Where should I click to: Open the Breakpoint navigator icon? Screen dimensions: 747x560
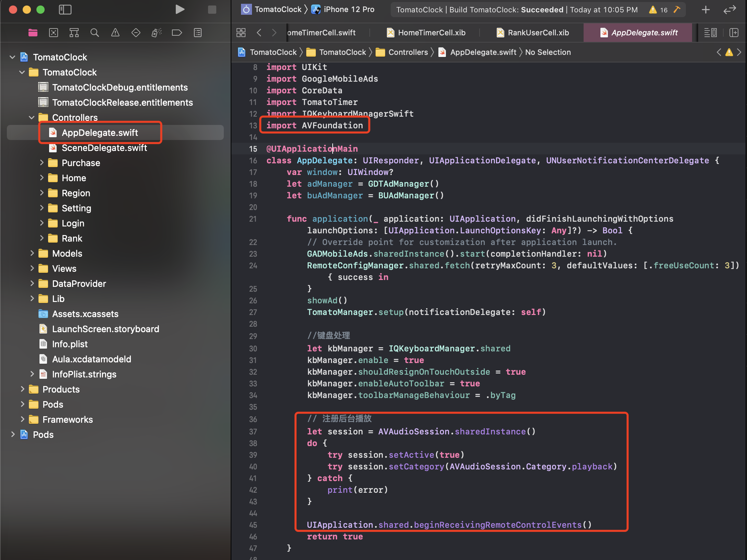point(177,33)
